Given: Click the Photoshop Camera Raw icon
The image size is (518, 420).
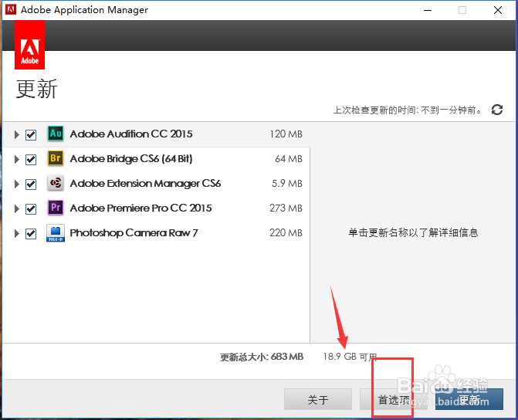Looking at the screenshot, I should pyautogui.click(x=56, y=233).
